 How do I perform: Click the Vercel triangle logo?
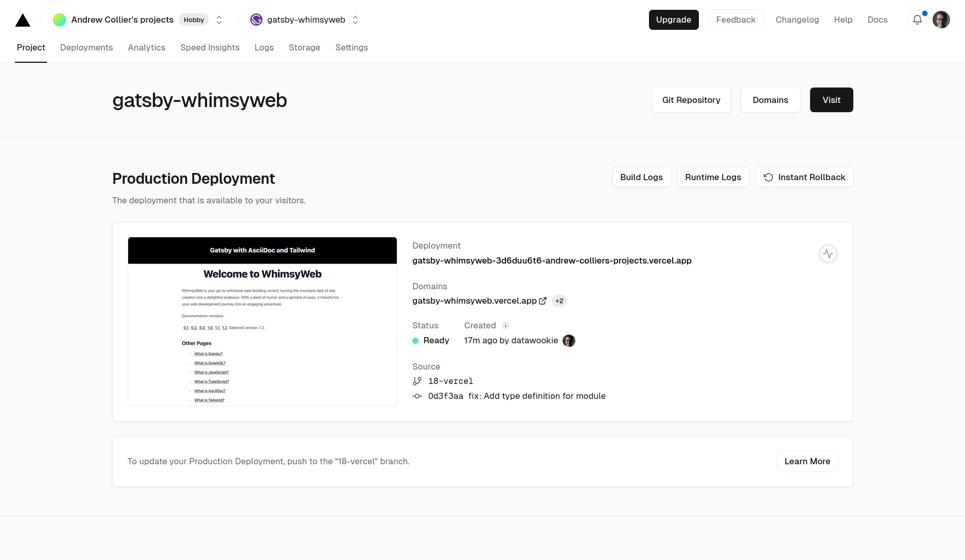pos(23,20)
